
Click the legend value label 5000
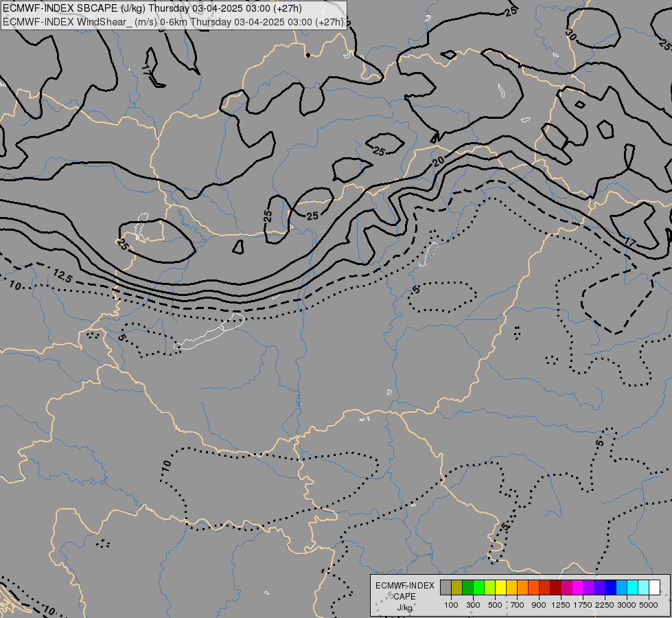(x=649, y=605)
